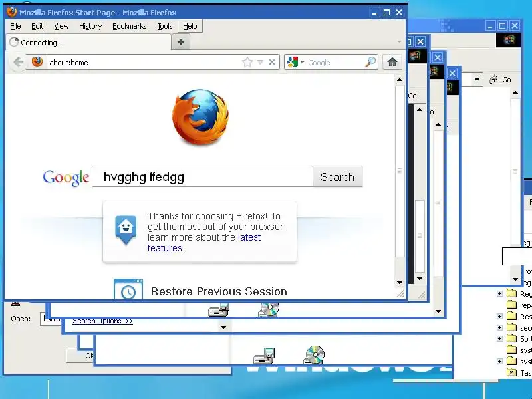The image size is (532, 399).
Task: Open the File menu
Action: tap(15, 26)
